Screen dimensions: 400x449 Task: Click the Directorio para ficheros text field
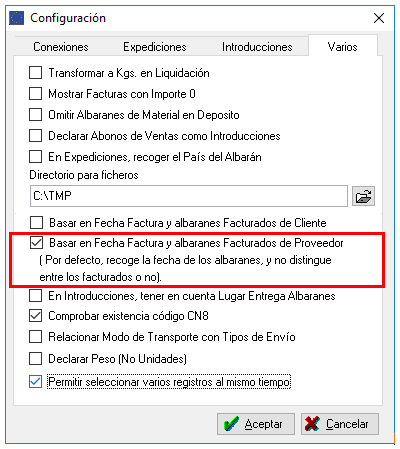tap(189, 196)
